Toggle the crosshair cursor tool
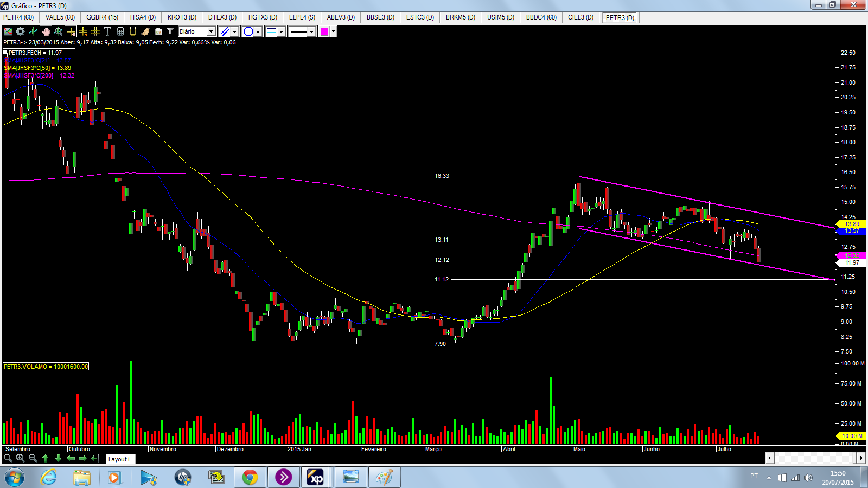868x488 pixels. click(71, 31)
